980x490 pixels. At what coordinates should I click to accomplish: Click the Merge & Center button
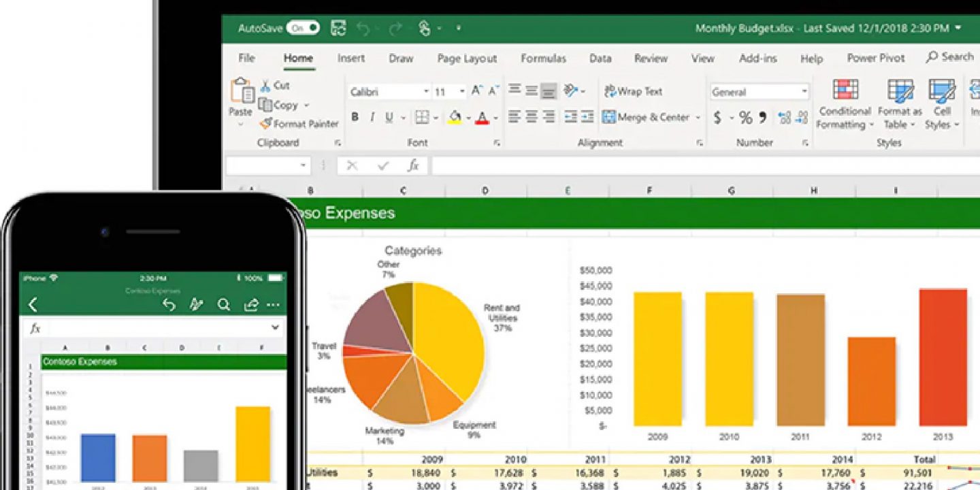[x=646, y=117]
